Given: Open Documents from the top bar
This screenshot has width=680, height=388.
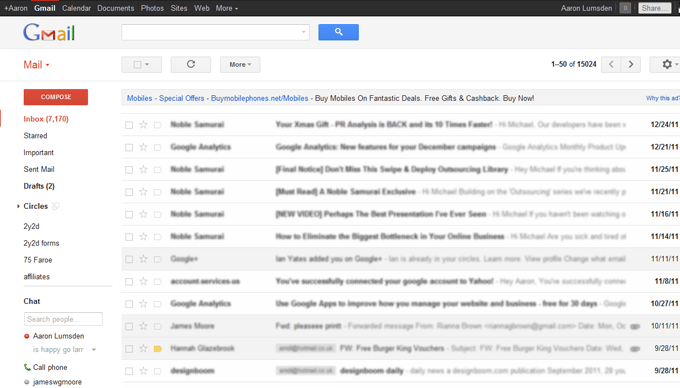Looking at the screenshot, I should (116, 8).
